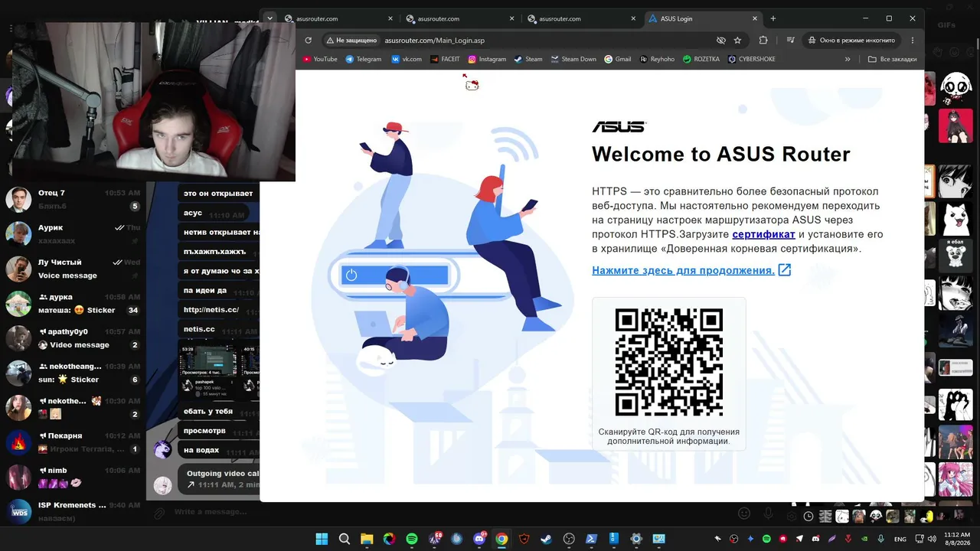Open the дурка group chat in Telegram

(73, 304)
